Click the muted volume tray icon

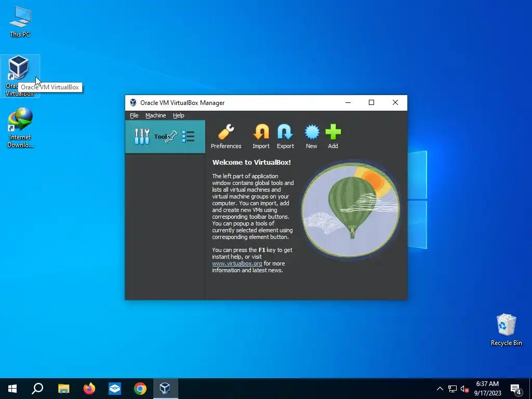point(464,389)
